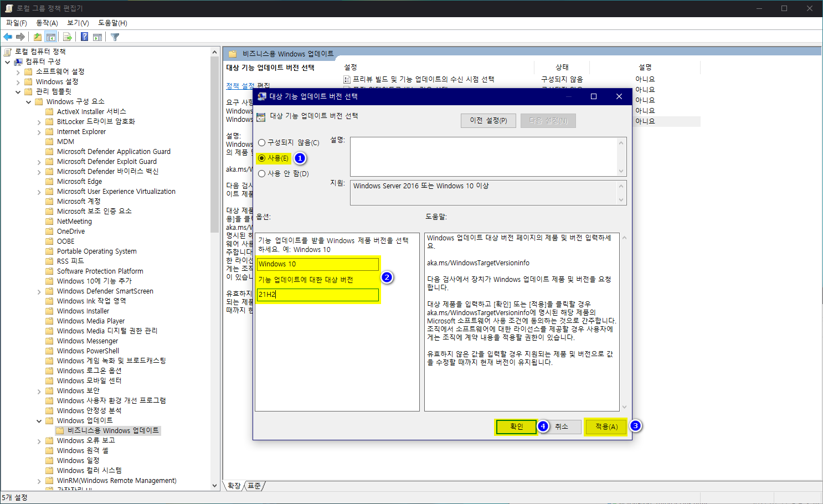Click the help text pane scroll down arrow
The height and width of the screenshot is (504, 823).
(624, 407)
